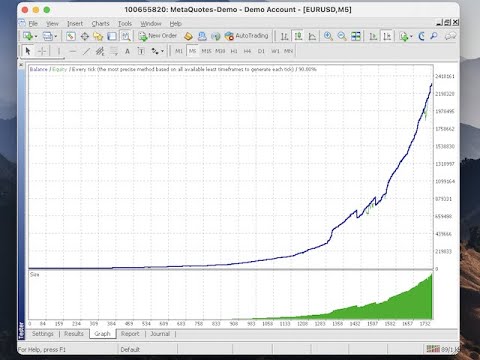The height and width of the screenshot is (360, 480).
Task: Click the connection status bars indicator
Action: [433, 349]
